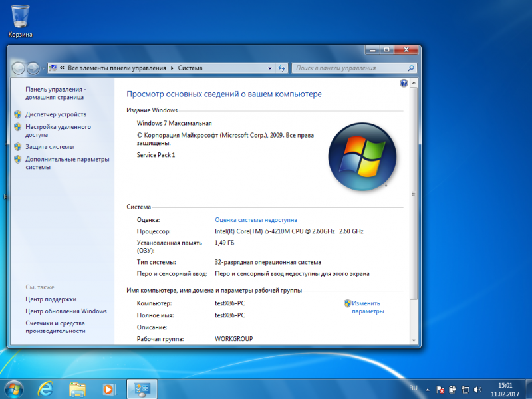Click Windows 7 Максимальная text
532x399 pixels.
[174, 123]
